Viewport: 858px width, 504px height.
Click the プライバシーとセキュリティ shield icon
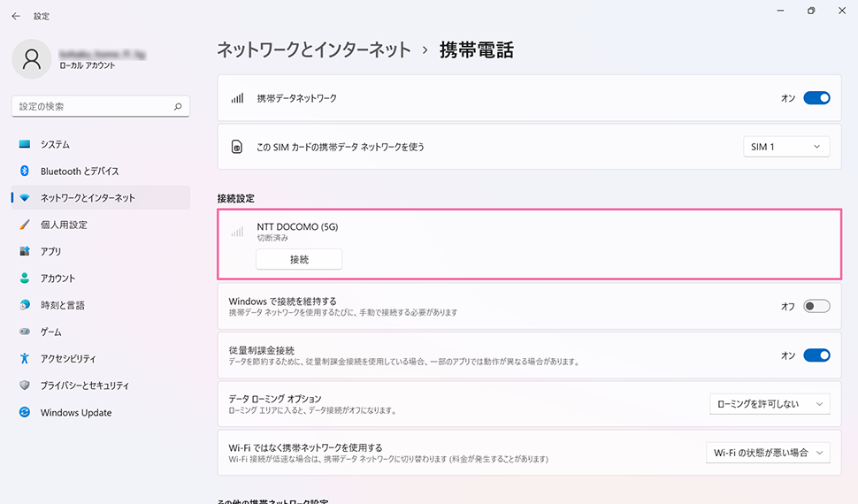coord(25,386)
